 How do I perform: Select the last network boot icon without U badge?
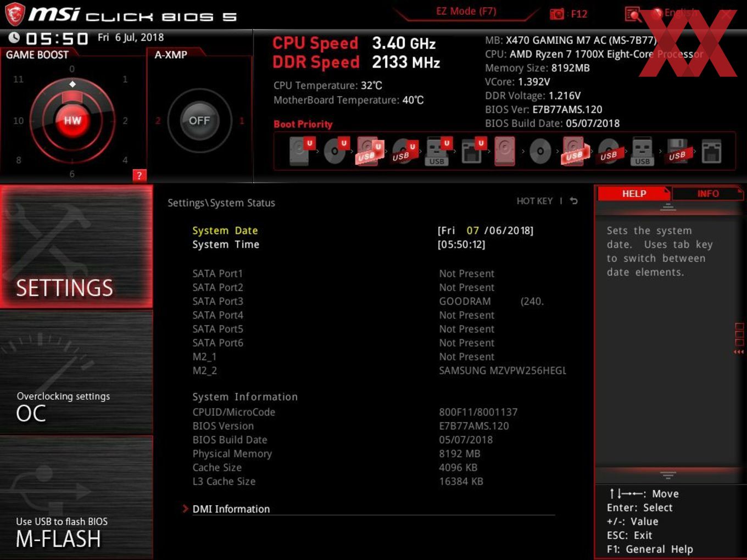click(x=711, y=151)
